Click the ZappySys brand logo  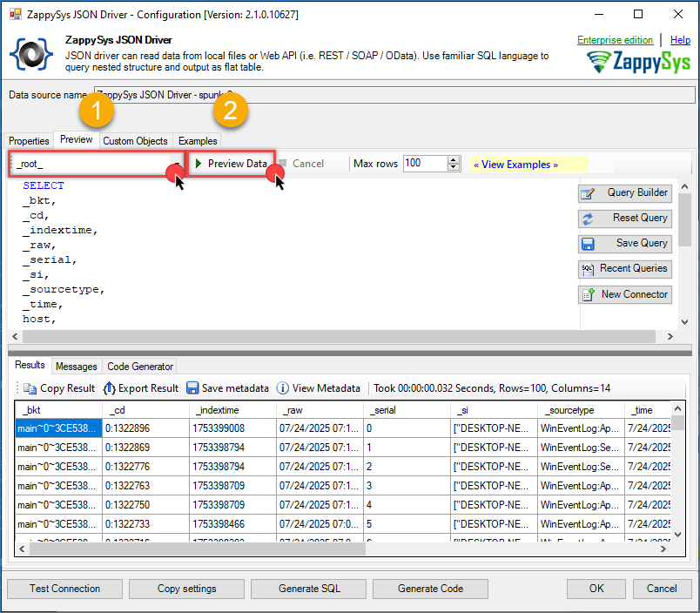pyautogui.click(x=639, y=62)
